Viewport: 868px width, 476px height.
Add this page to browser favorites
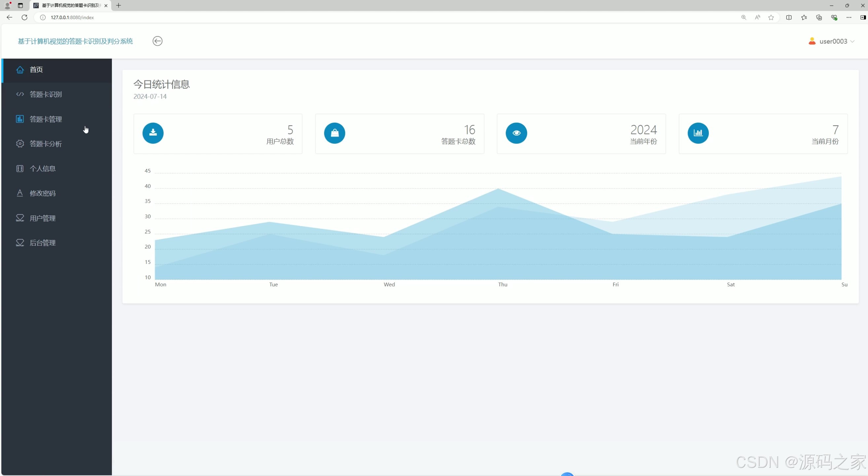[771, 18]
